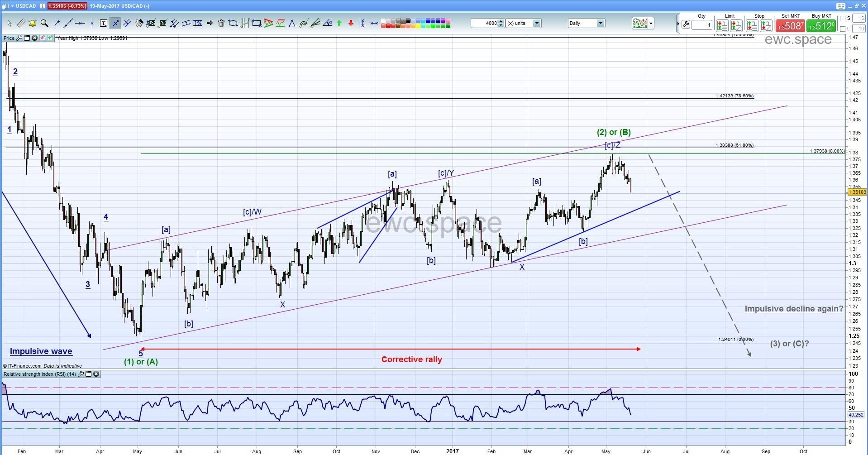Click the alert bell icon
The image size is (868, 455).
tap(33, 24)
